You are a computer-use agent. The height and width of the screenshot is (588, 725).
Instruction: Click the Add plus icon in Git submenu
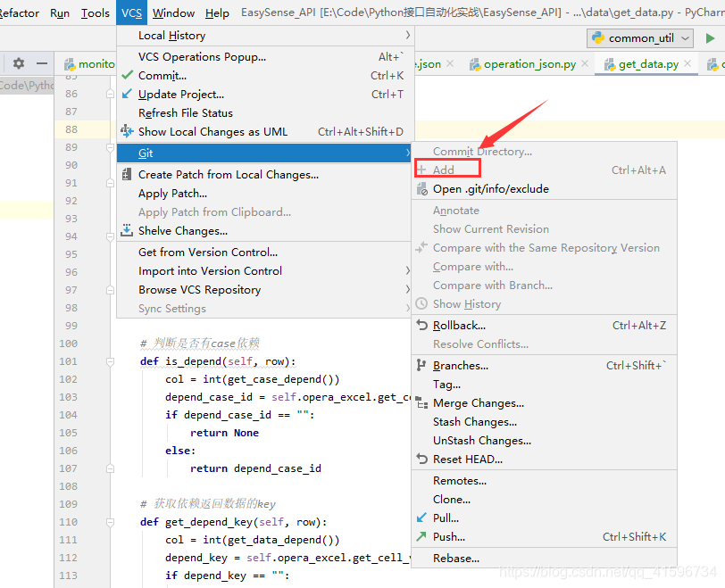pos(421,170)
